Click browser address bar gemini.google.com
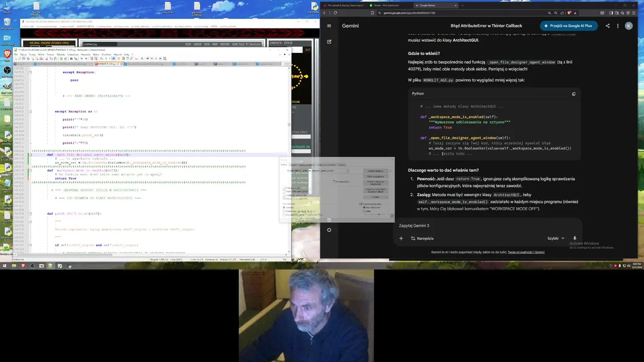 coord(409,13)
